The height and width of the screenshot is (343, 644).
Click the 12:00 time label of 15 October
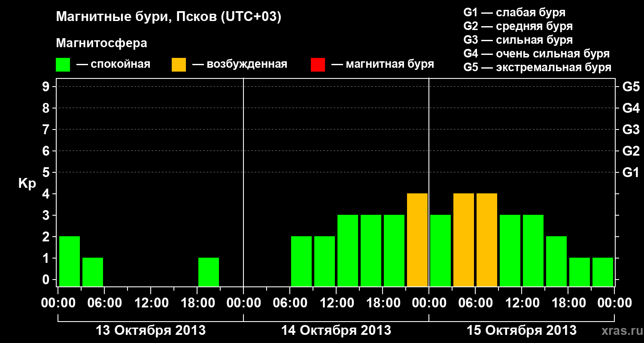click(x=522, y=303)
